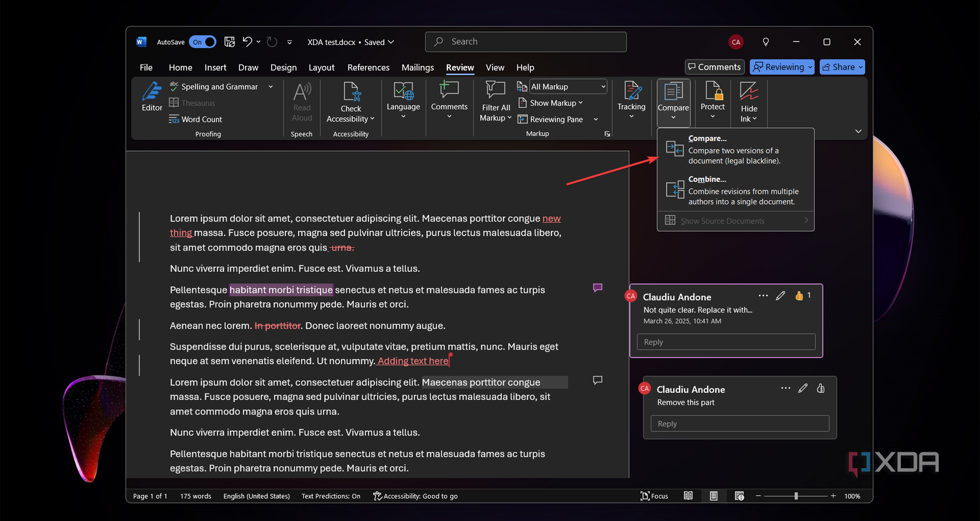
Task: Click Accessibility: Good to go status
Action: pos(415,496)
